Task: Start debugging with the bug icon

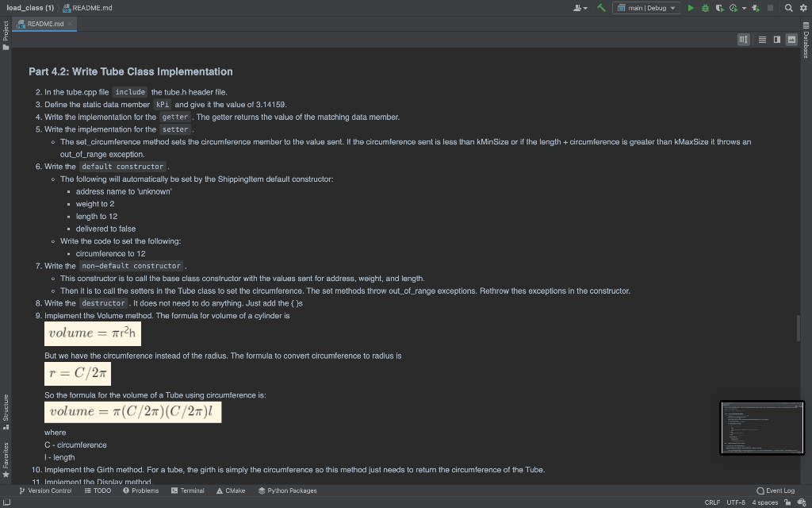Action: point(705,8)
